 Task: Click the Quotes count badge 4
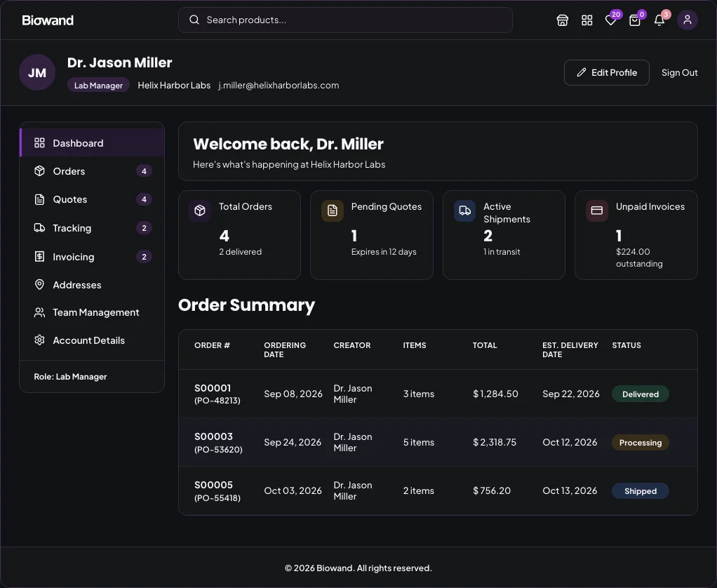(144, 199)
